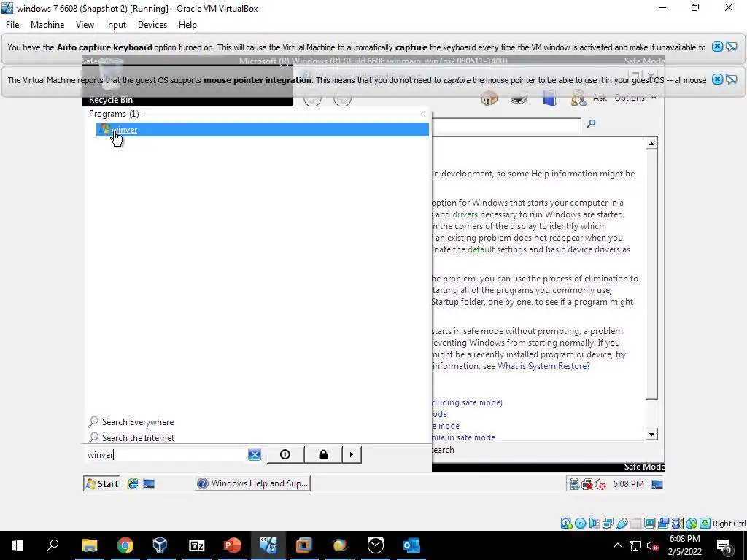Select Windows Help and Support taskbar button
747x560 pixels.
(252, 483)
